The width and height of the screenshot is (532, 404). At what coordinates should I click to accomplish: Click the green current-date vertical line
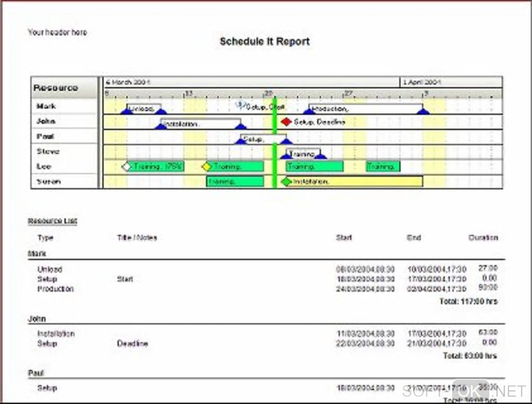point(275,142)
